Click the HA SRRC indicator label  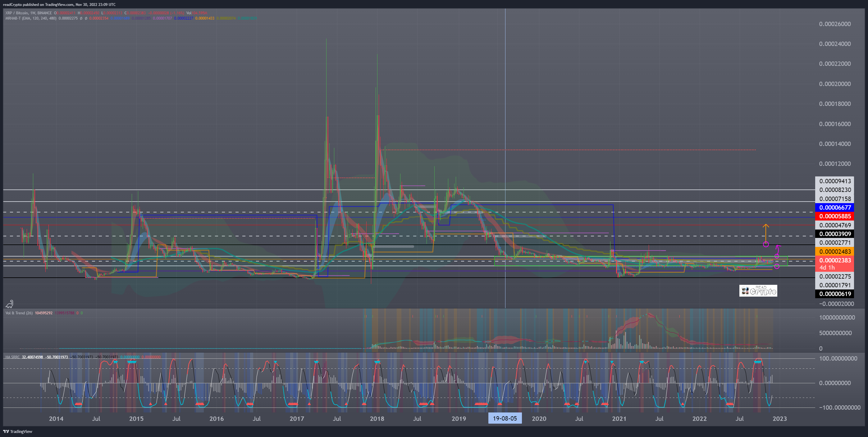click(x=12, y=357)
